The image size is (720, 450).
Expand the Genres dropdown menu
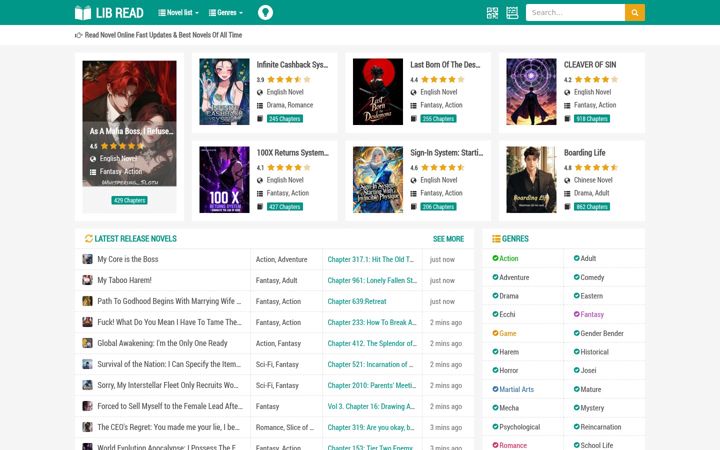pyautogui.click(x=225, y=13)
